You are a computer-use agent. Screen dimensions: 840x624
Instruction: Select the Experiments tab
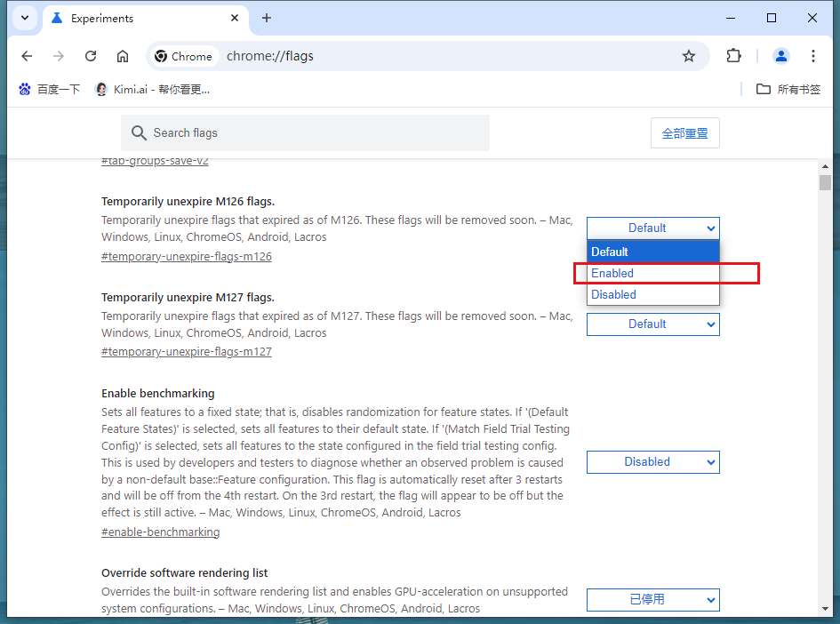[145, 18]
